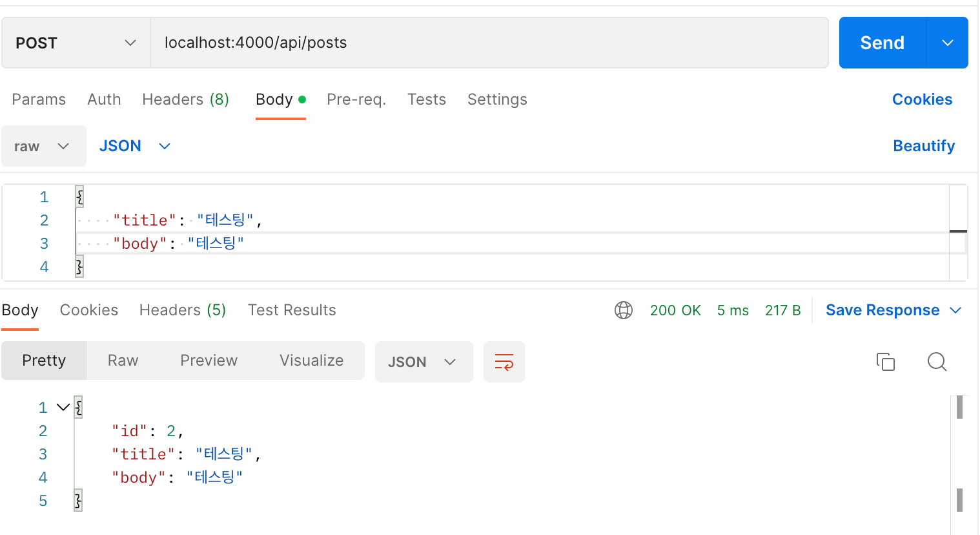Image resolution: width=980 pixels, height=535 pixels.
Task: Select the request Body tab
Action: (x=281, y=100)
